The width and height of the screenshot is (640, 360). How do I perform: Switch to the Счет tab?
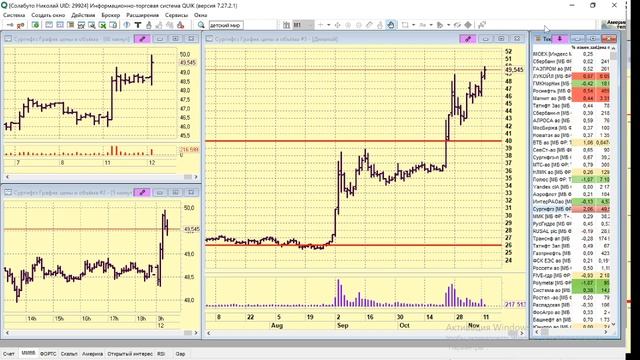click(x=9, y=354)
